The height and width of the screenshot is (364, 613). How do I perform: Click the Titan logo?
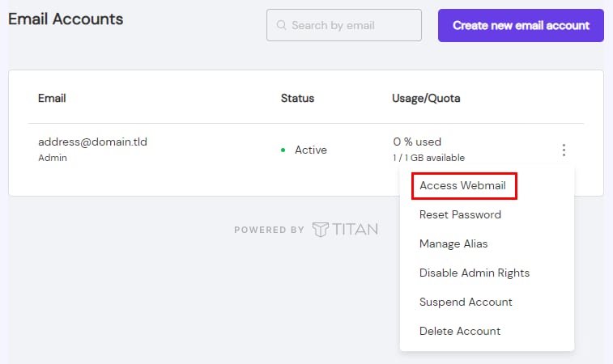point(345,229)
